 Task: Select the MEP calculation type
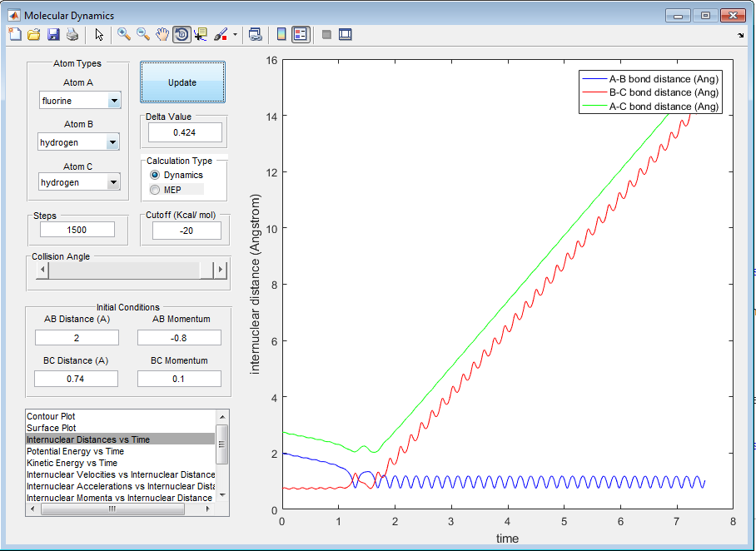click(155, 190)
